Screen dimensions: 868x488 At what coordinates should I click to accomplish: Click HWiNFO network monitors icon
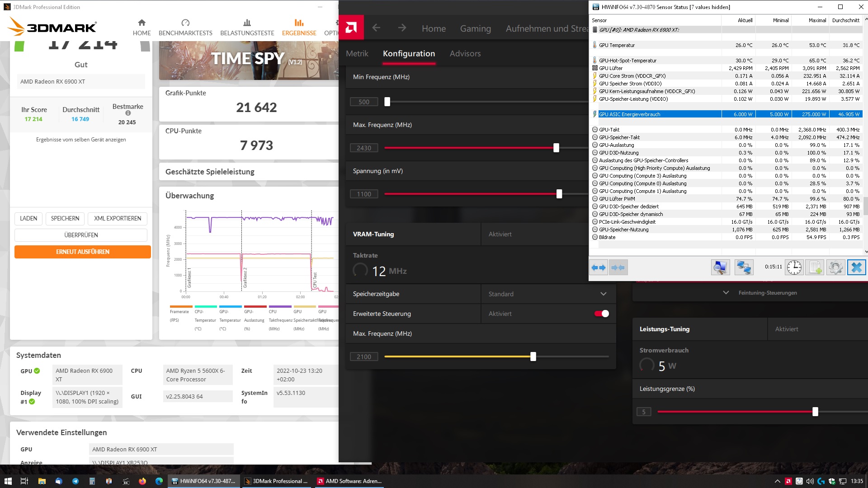[744, 267]
